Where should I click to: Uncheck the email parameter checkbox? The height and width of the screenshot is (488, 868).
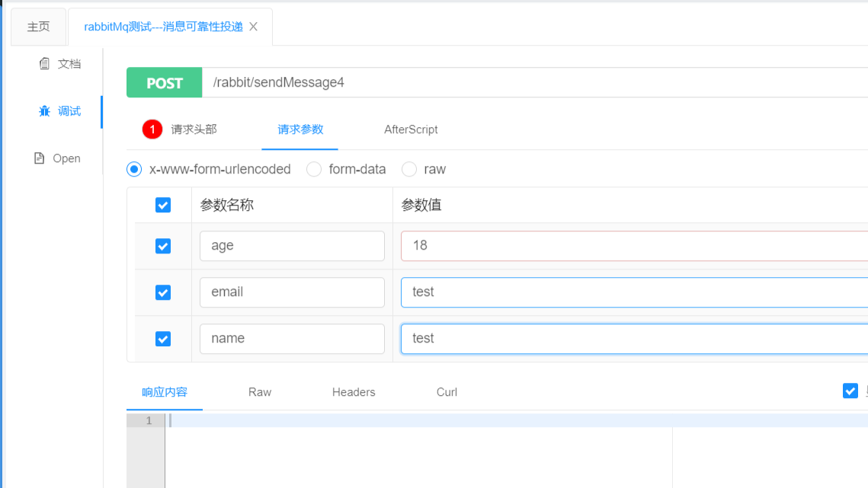[163, 292]
